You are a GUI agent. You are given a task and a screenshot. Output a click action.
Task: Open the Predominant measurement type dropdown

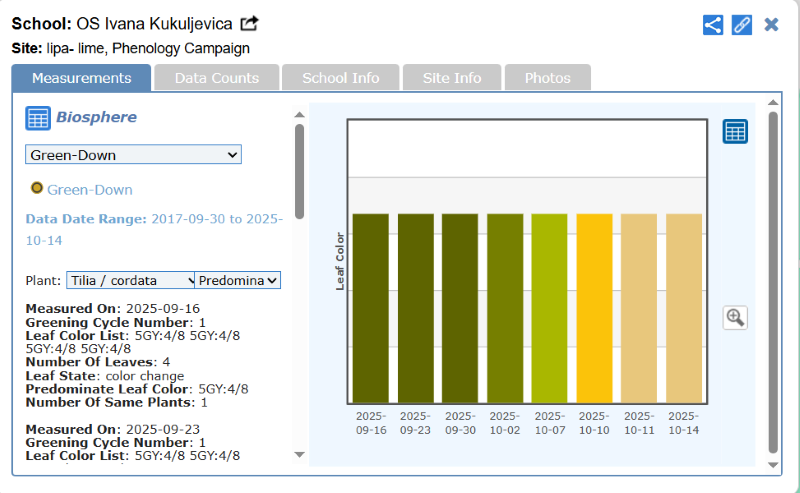click(x=238, y=281)
